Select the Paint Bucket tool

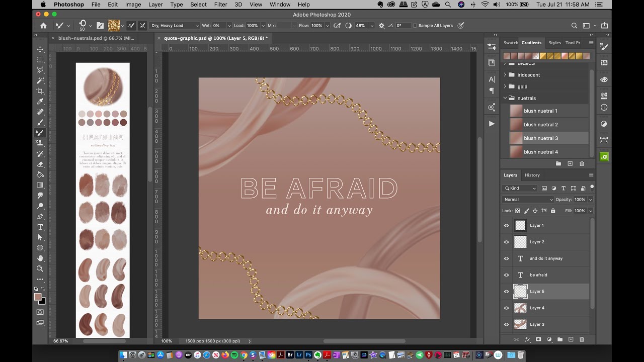pos(40,174)
